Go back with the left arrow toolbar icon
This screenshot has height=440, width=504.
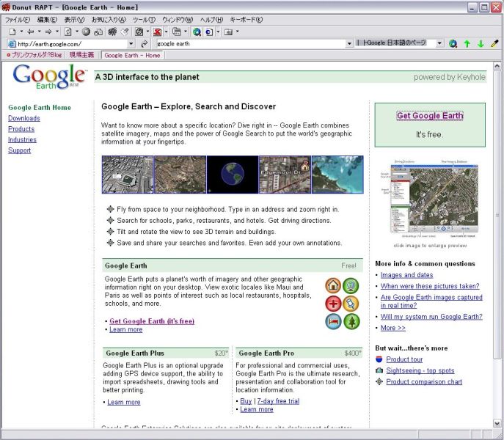pyautogui.click(x=31, y=32)
